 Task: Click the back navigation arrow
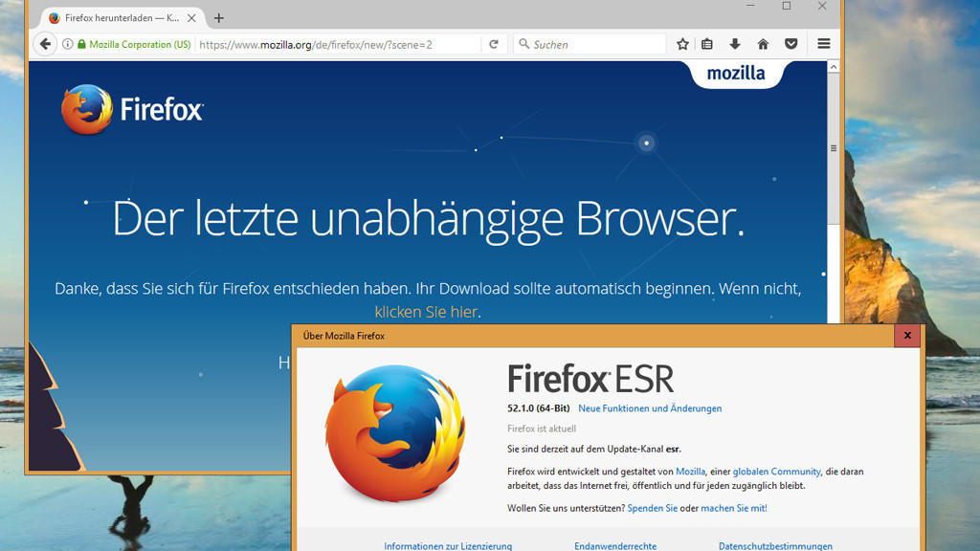tap(45, 44)
